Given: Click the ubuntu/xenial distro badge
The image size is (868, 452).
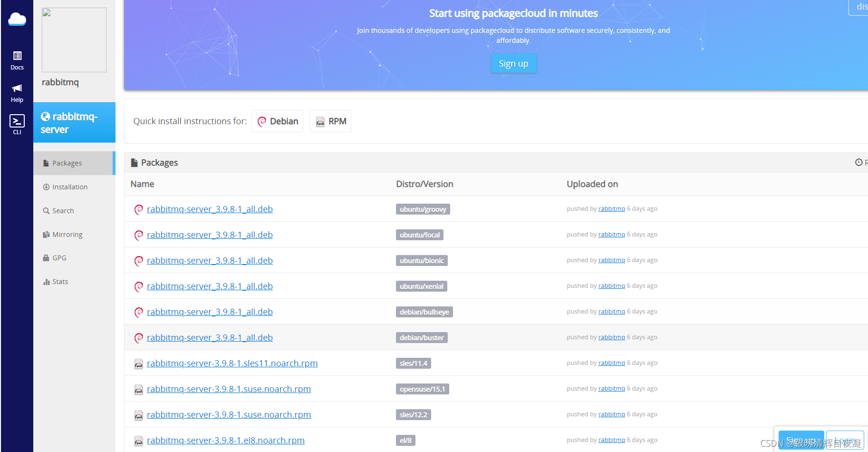Looking at the screenshot, I should (x=422, y=286).
